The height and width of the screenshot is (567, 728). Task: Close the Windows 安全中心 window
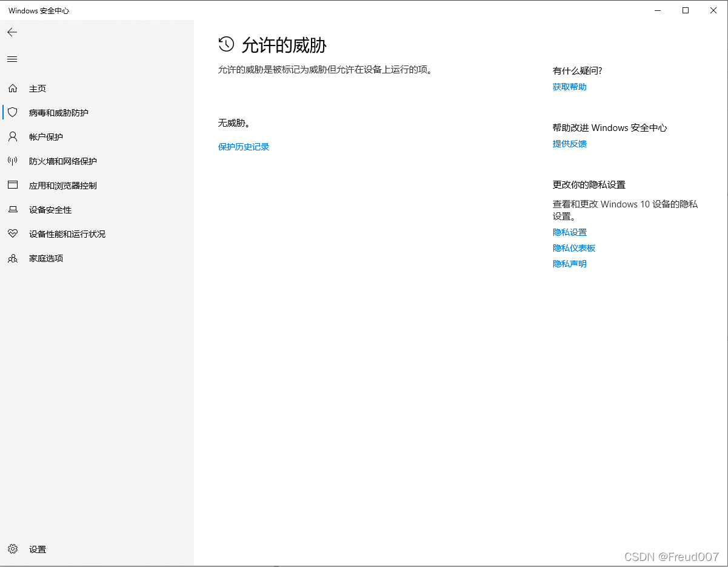coord(713,10)
